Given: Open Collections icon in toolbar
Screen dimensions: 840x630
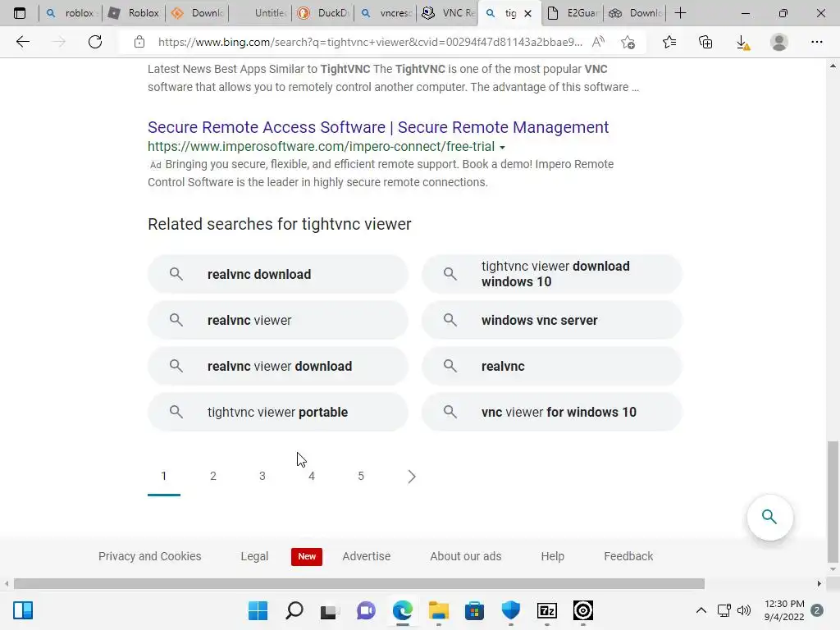Looking at the screenshot, I should 705,42.
